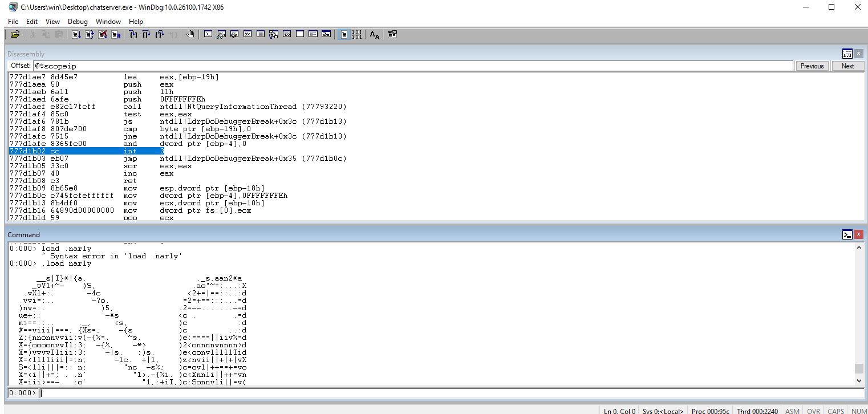Close the Command window pane
868x414 pixels.
pyautogui.click(x=859, y=235)
